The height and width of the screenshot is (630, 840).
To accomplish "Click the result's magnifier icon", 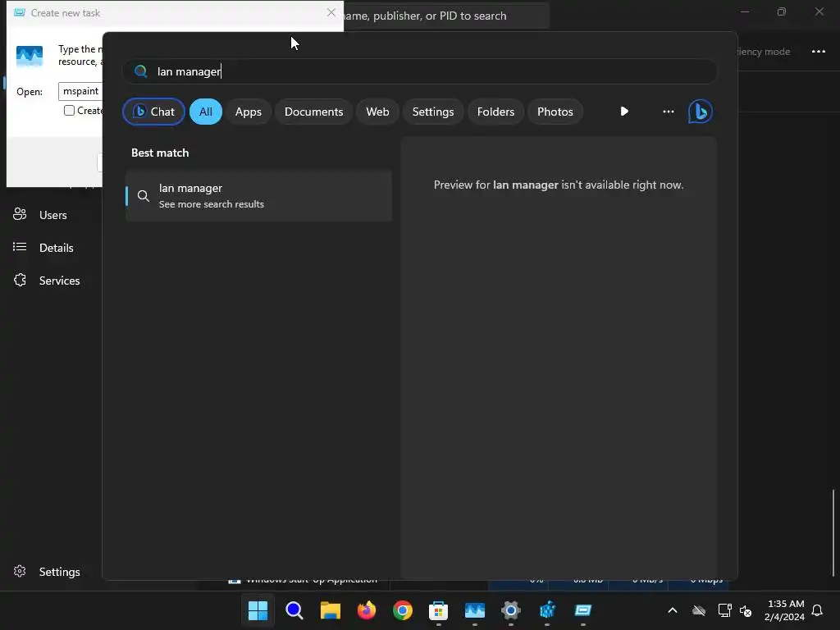I will coord(143,196).
